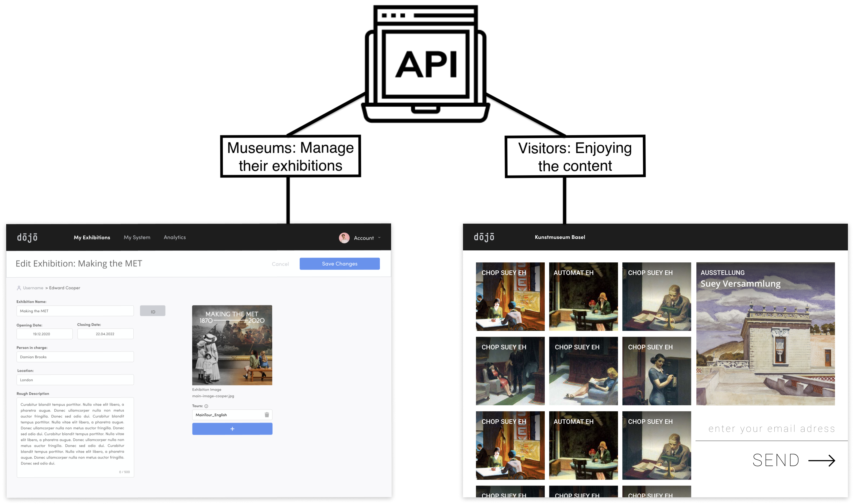Go to the Analytics tab
857x504 pixels.
[175, 237]
